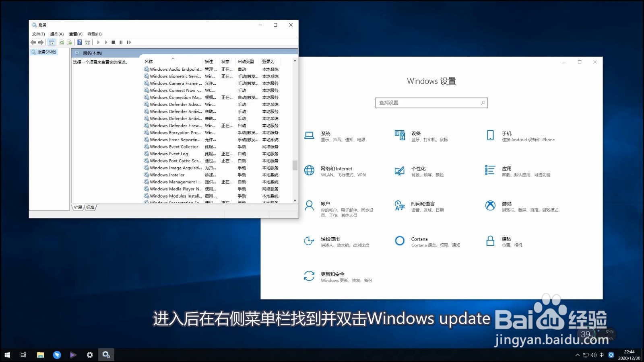Select 服务(本地) in the console tree
644x362 pixels.
coord(46,51)
